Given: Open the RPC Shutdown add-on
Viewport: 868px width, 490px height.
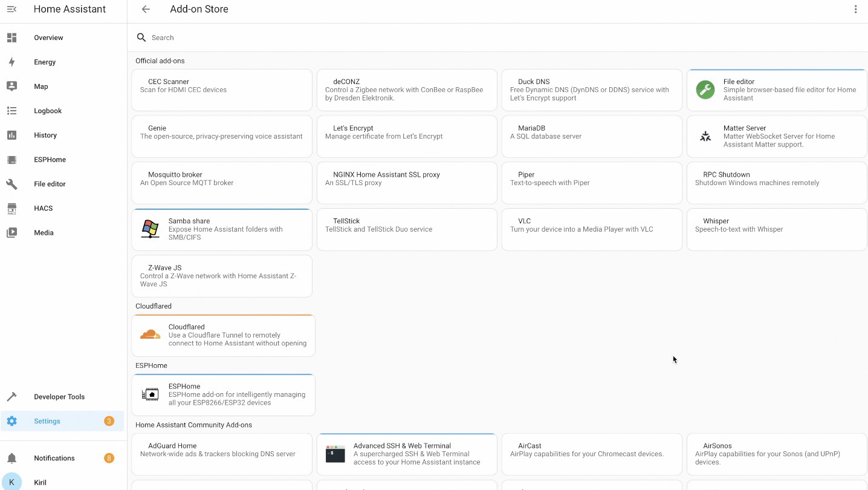Looking at the screenshot, I should pyautogui.click(x=777, y=183).
